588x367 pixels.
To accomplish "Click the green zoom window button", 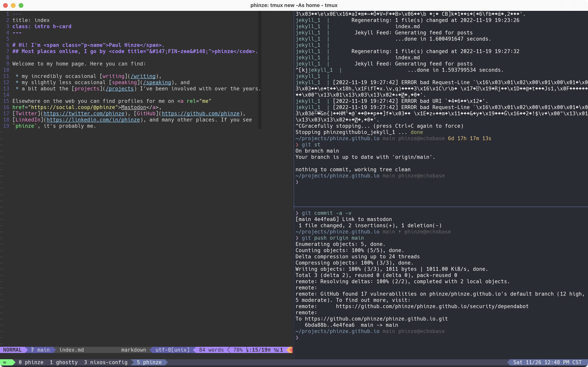I will [x=21, y=5].
